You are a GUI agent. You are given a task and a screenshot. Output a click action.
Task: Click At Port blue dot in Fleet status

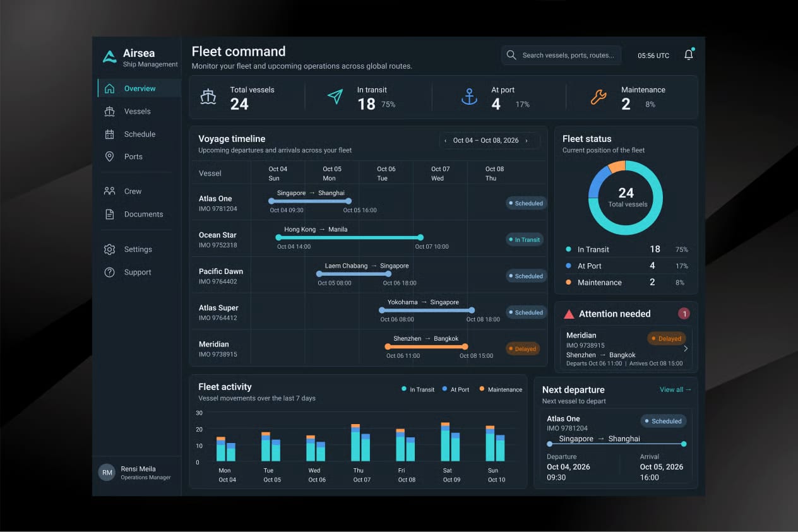[x=568, y=266]
